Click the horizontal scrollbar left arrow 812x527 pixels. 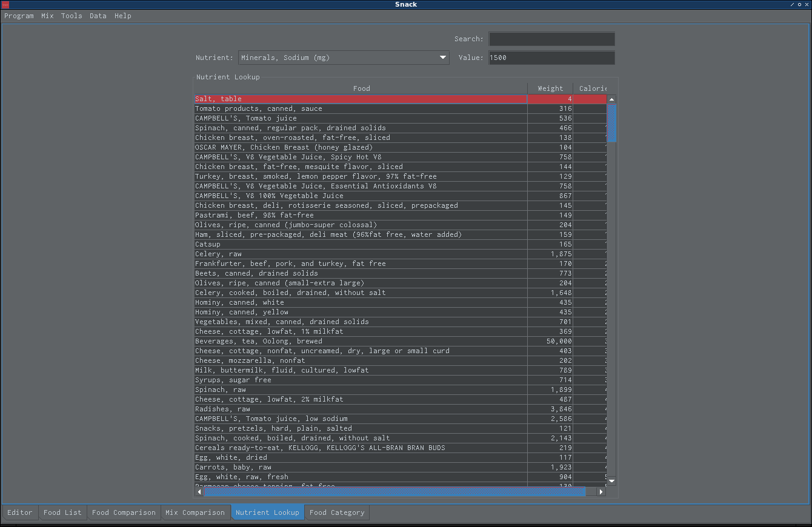click(x=199, y=492)
